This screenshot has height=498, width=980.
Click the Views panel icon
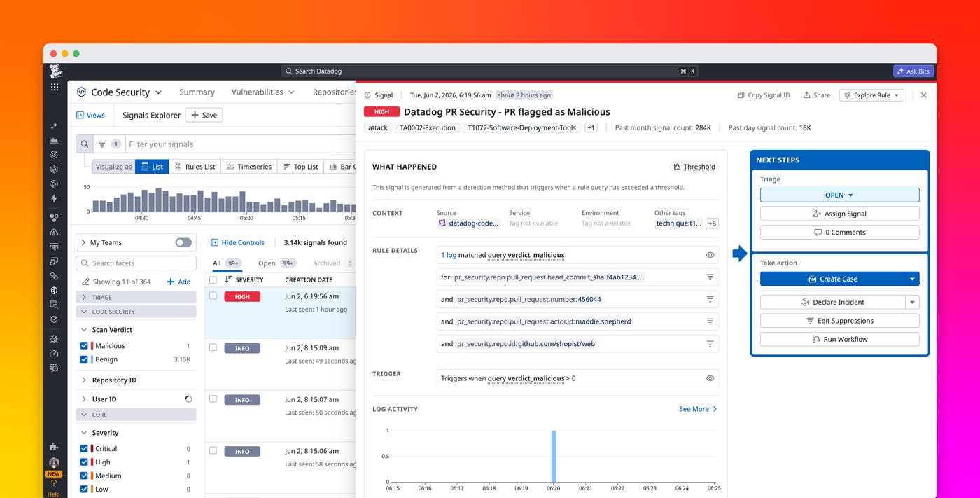coord(80,115)
